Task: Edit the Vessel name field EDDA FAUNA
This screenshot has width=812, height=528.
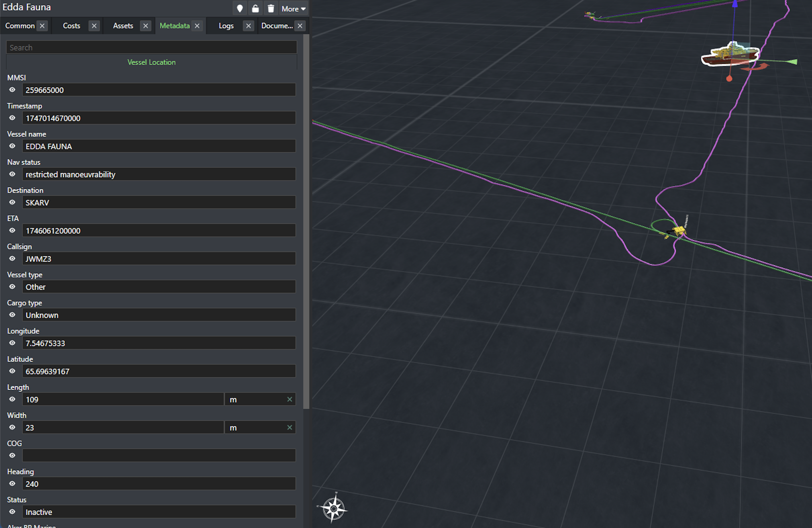Action: [159, 146]
